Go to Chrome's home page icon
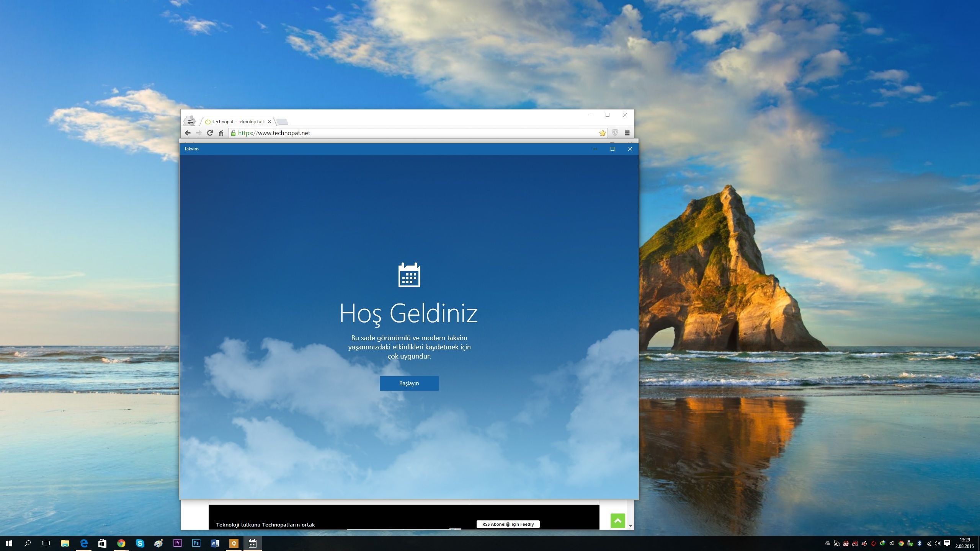980x551 pixels. [221, 133]
